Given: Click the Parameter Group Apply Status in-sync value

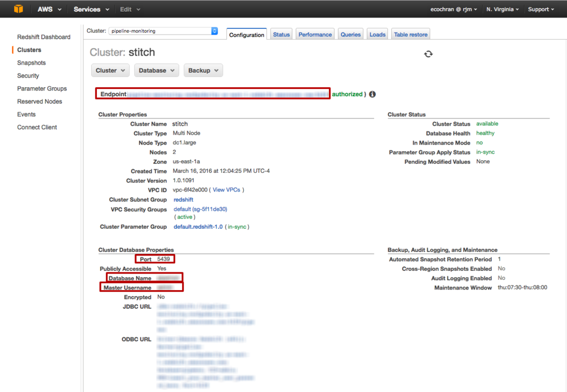Looking at the screenshot, I should click(x=485, y=152).
